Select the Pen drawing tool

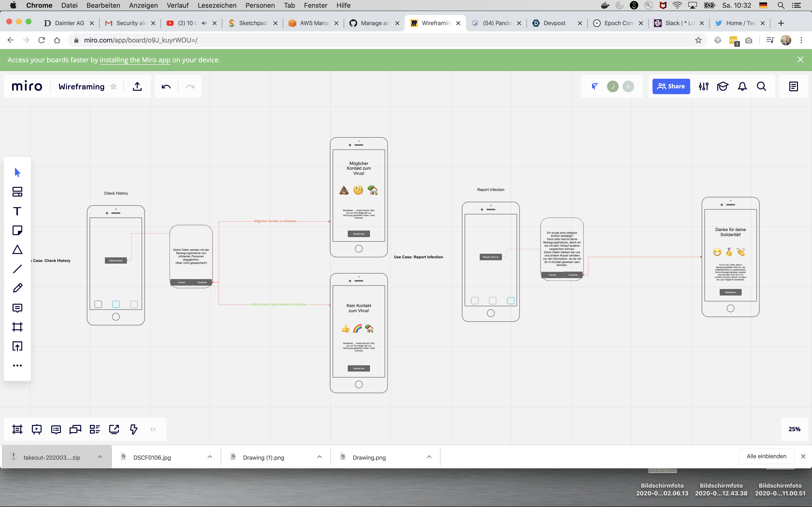pyautogui.click(x=17, y=288)
